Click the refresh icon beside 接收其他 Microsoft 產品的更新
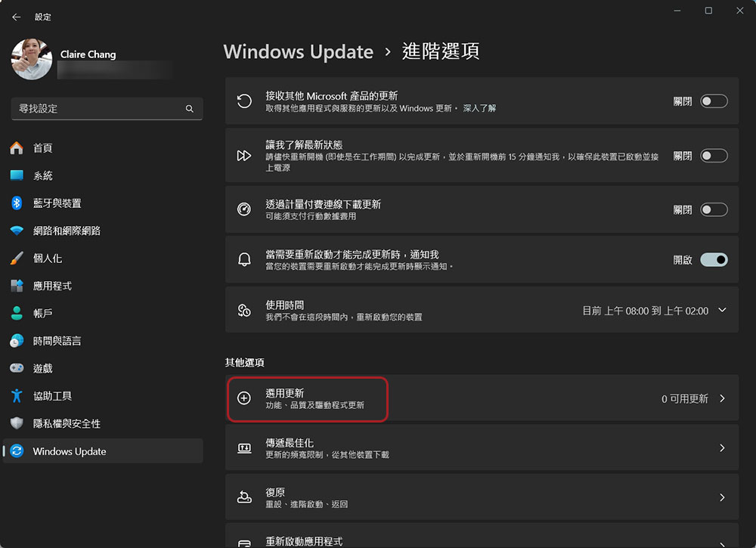756x548 pixels. [244, 101]
